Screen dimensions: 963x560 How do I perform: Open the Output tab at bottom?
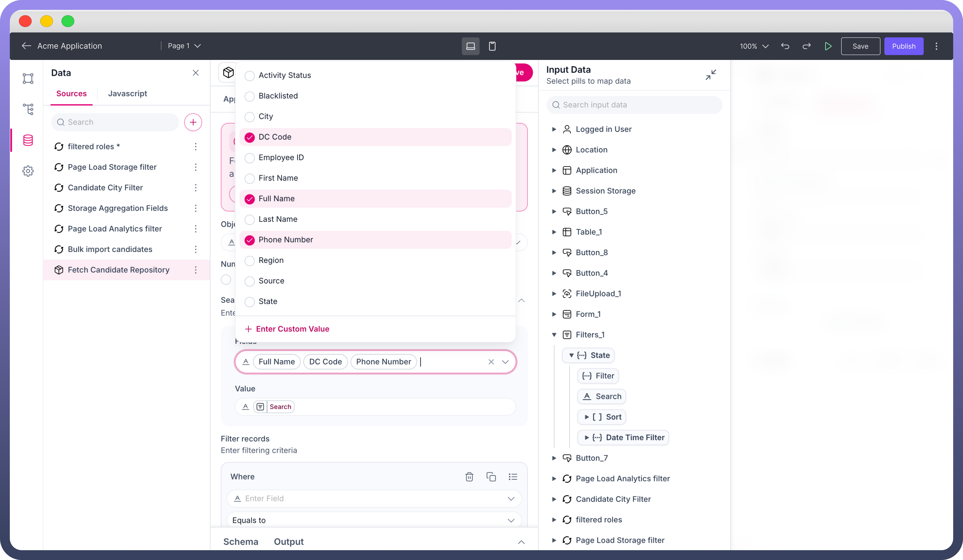coord(288,542)
